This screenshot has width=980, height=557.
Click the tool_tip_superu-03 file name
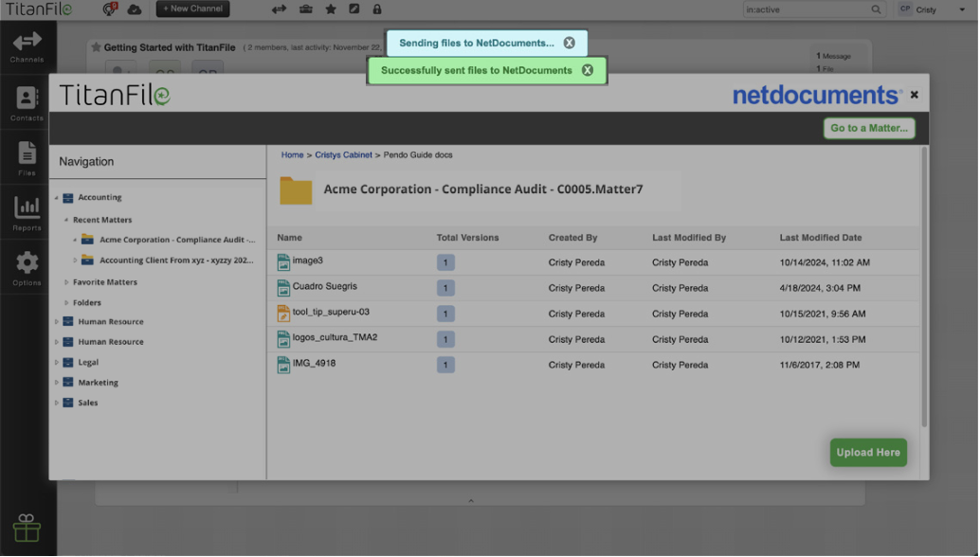click(332, 313)
